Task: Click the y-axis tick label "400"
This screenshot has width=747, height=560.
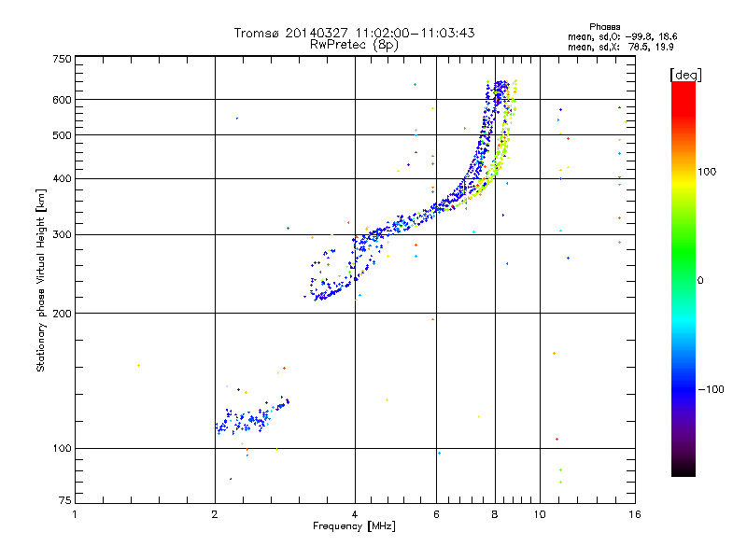Action: 62,178
